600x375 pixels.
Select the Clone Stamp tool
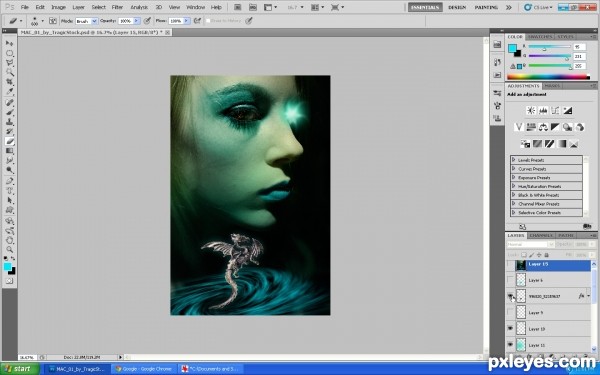point(10,122)
